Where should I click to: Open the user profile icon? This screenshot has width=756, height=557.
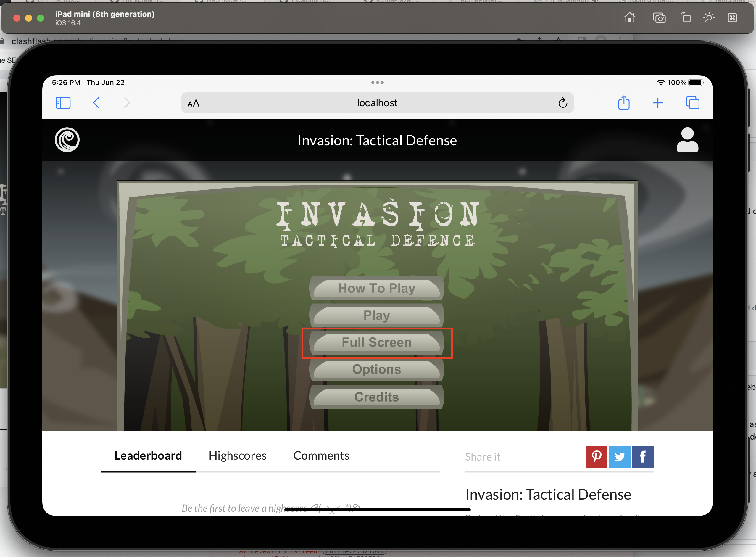pos(687,139)
